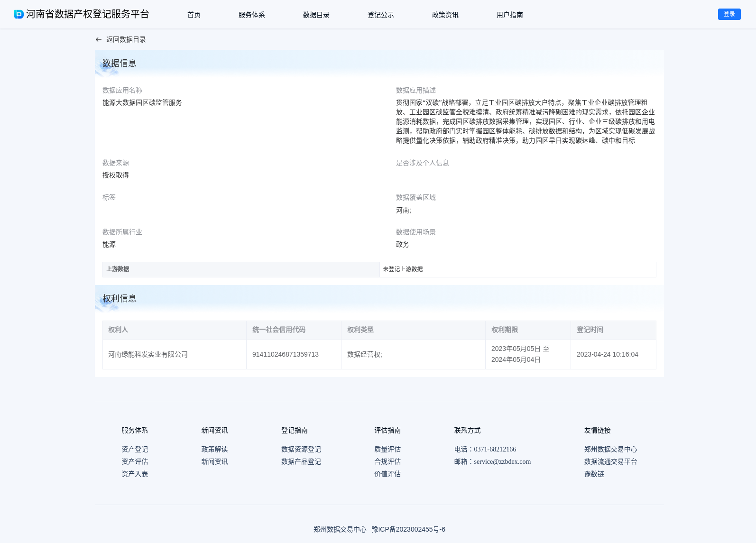
Task: Click the 统一社会信用代码 column header
Action: click(x=294, y=330)
